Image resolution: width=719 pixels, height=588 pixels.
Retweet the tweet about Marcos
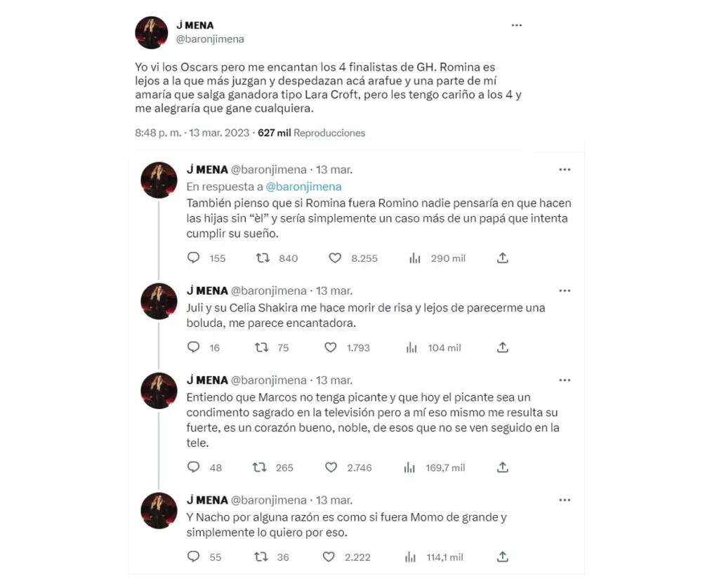(259, 467)
